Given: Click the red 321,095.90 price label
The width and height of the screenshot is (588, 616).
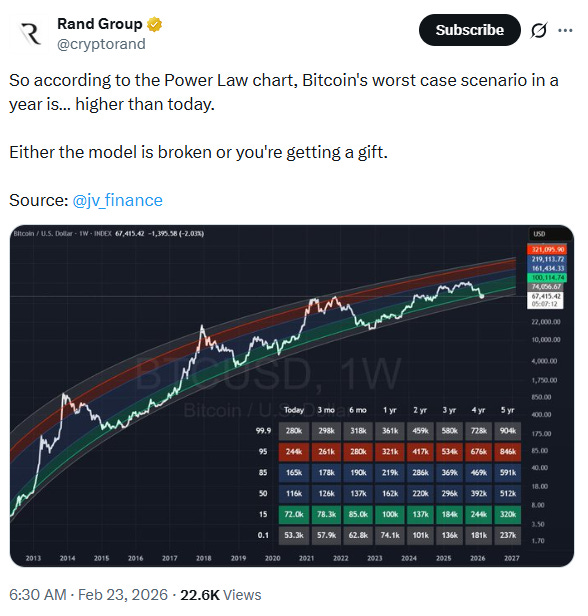Looking at the screenshot, I should (x=546, y=249).
